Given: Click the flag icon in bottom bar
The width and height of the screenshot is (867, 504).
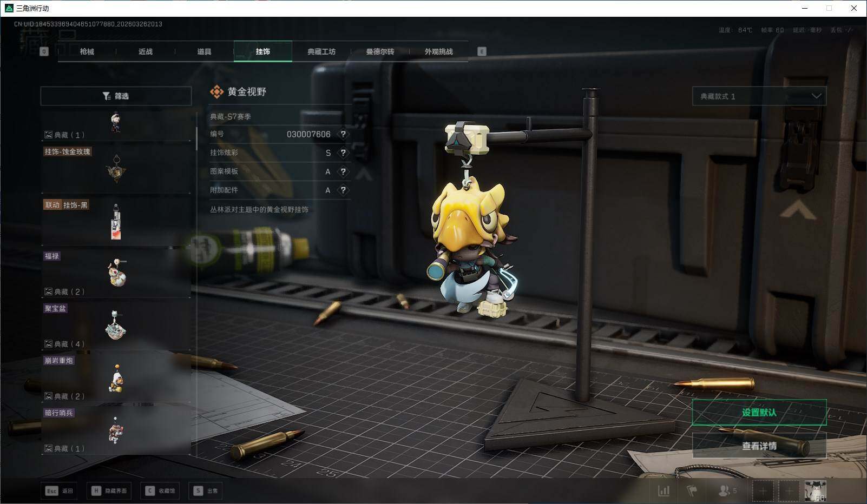Looking at the screenshot, I should [692, 490].
